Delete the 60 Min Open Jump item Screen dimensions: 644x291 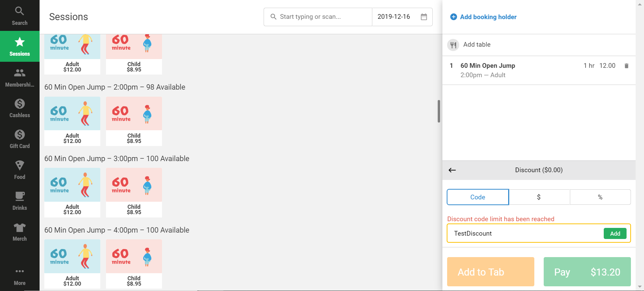pyautogui.click(x=626, y=66)
